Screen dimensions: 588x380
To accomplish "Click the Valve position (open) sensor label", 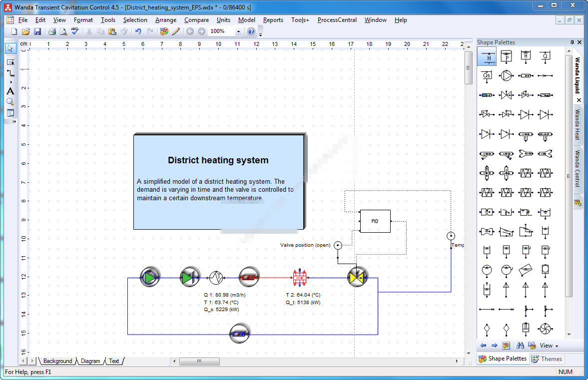I will click(305, 245).
